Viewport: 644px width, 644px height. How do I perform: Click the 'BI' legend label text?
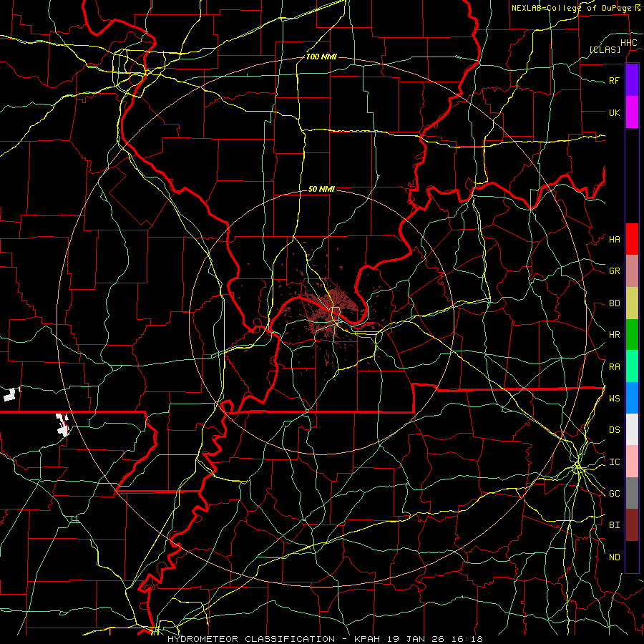[614, 525]
